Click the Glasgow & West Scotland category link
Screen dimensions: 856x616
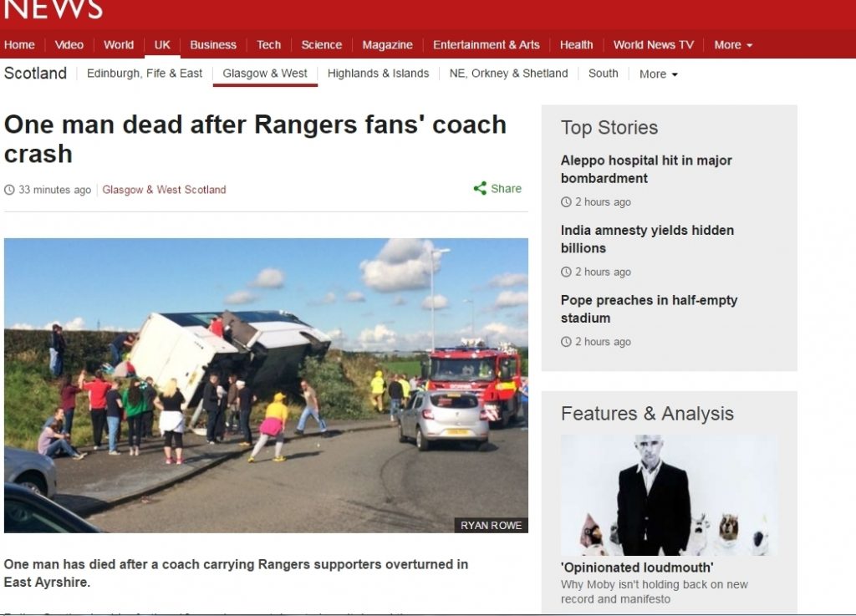pyautogui.click(x=164, y=190)
